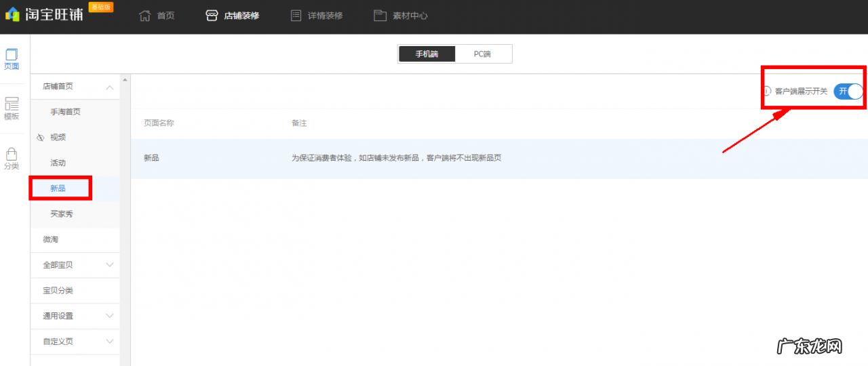Click the info icon beside 客户端展示开关

tap(766, 91)
